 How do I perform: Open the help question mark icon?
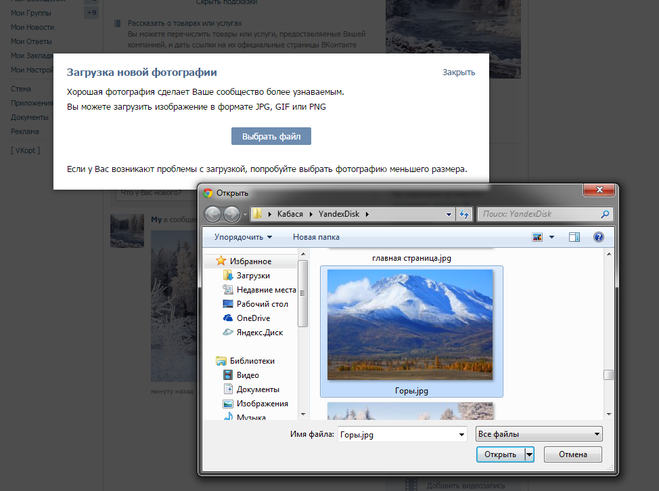(x=598, y=237)
